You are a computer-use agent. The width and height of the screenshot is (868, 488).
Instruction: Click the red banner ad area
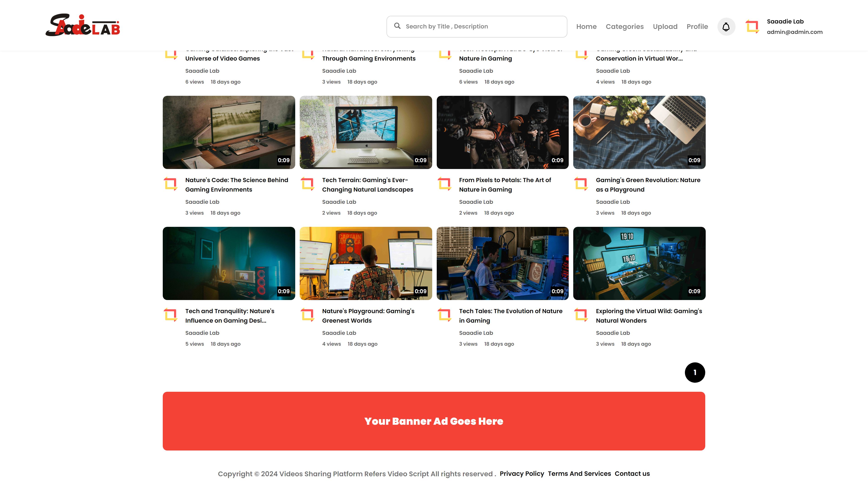(x=434, y=421)
